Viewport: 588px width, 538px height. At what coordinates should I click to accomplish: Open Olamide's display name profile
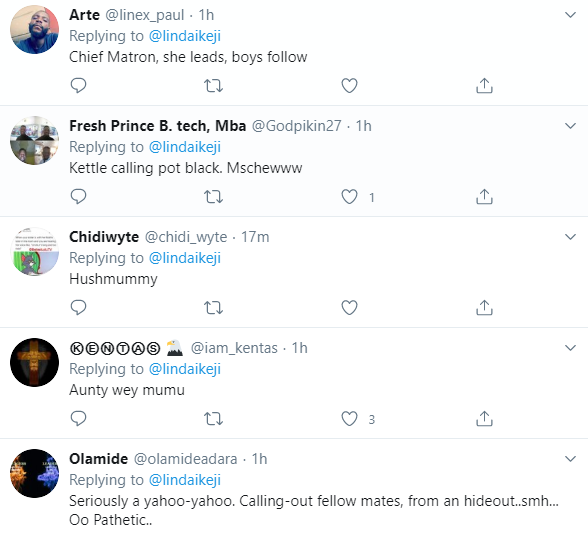coord(98,459)
